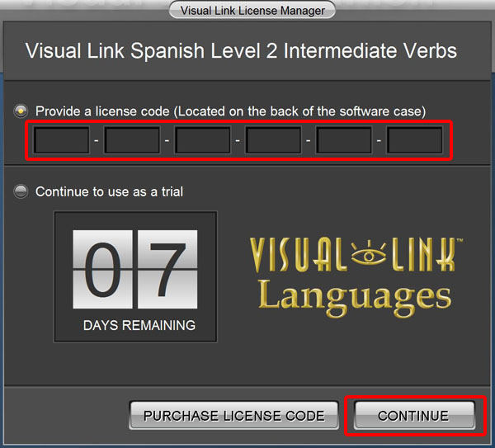Screen dimensions: 495x448
Task: Click the second license code field
Action: pos(132,140)
